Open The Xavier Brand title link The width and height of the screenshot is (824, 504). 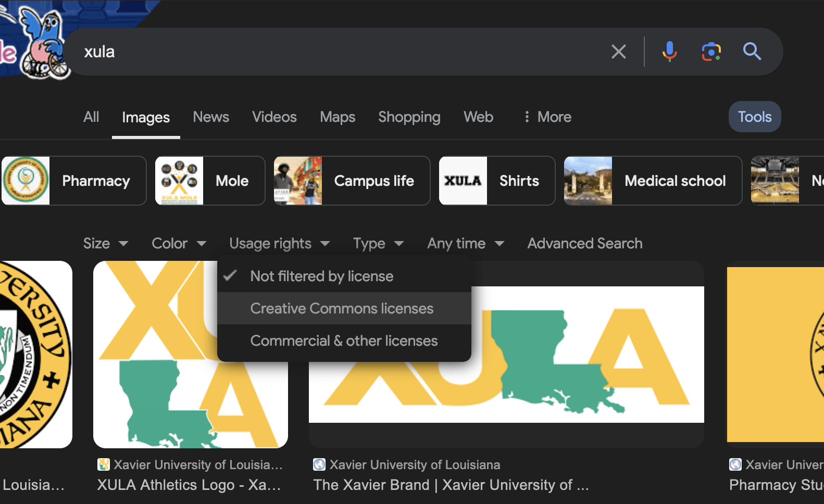(x=451, y=485)
